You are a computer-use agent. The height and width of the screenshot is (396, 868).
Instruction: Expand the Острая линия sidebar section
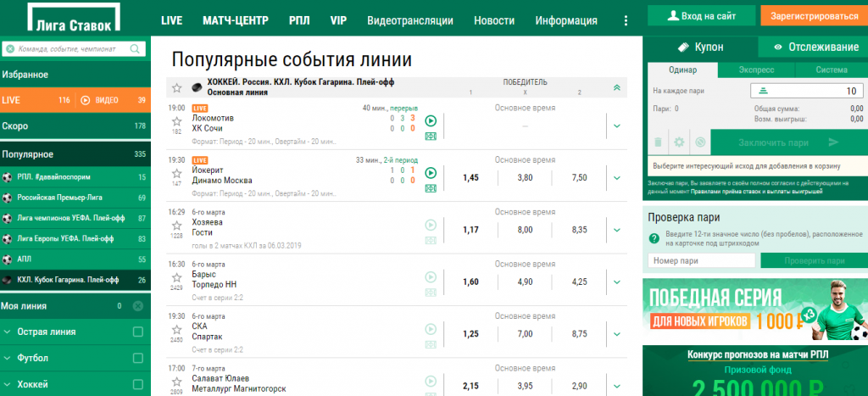click(7, 332)
